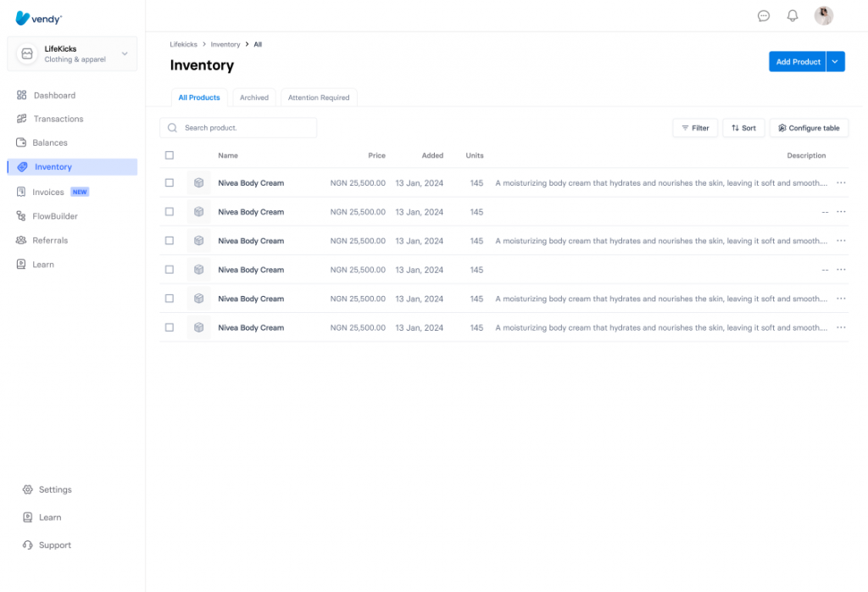868x592 pixels.
Task: Click the Add Product button
Action: [x=797, y=61]
